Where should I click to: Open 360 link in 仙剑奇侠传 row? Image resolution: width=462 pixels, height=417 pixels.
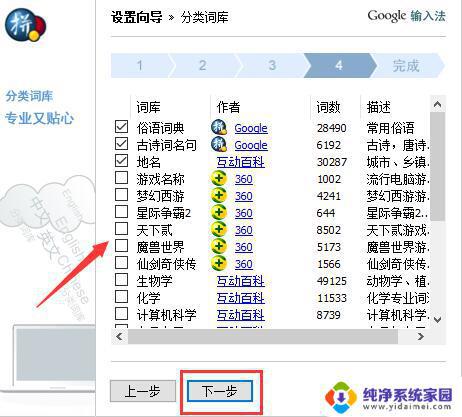coord(244,264)
